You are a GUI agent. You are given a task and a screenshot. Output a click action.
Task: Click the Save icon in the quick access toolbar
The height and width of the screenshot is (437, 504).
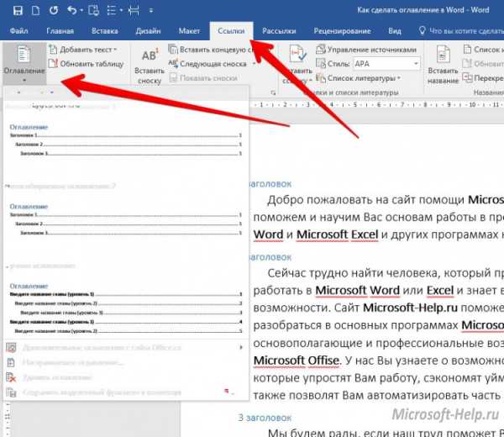click(18, 11)
